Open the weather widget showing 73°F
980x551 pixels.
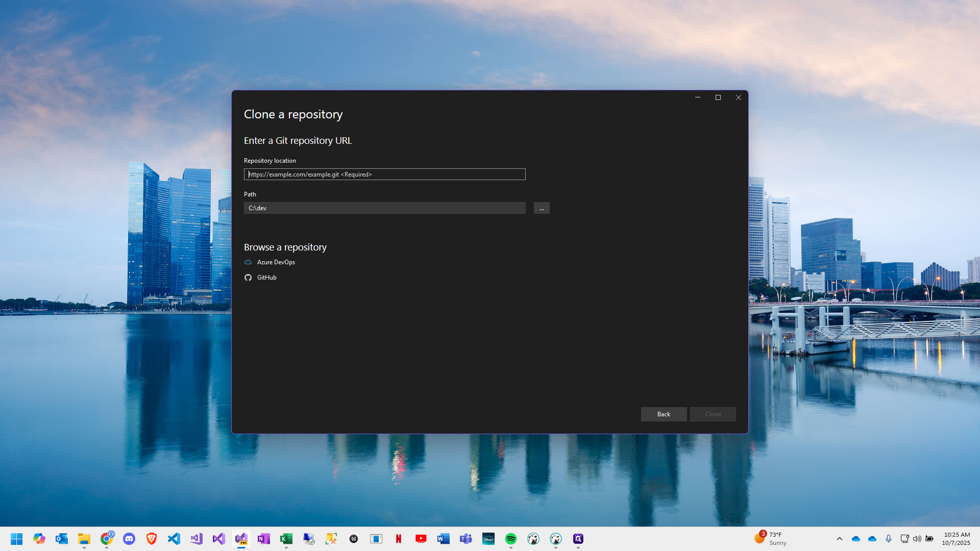coord(772,539)
